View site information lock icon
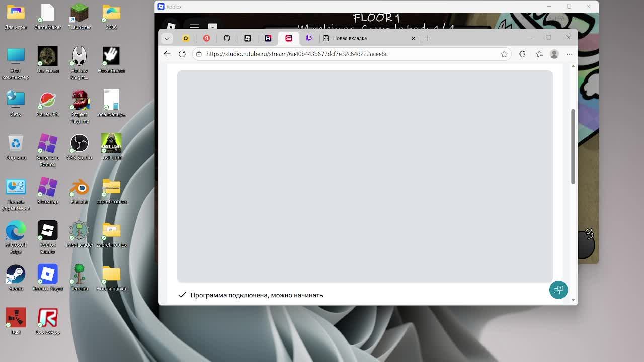Screen dimensions: 644x362 click(x=199, y=54)
